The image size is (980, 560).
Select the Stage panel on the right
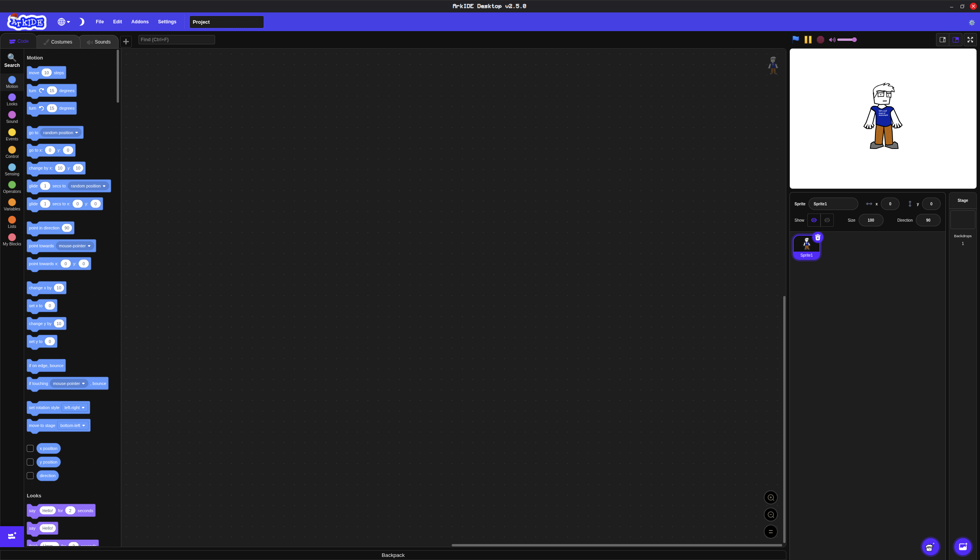point(962,220)
